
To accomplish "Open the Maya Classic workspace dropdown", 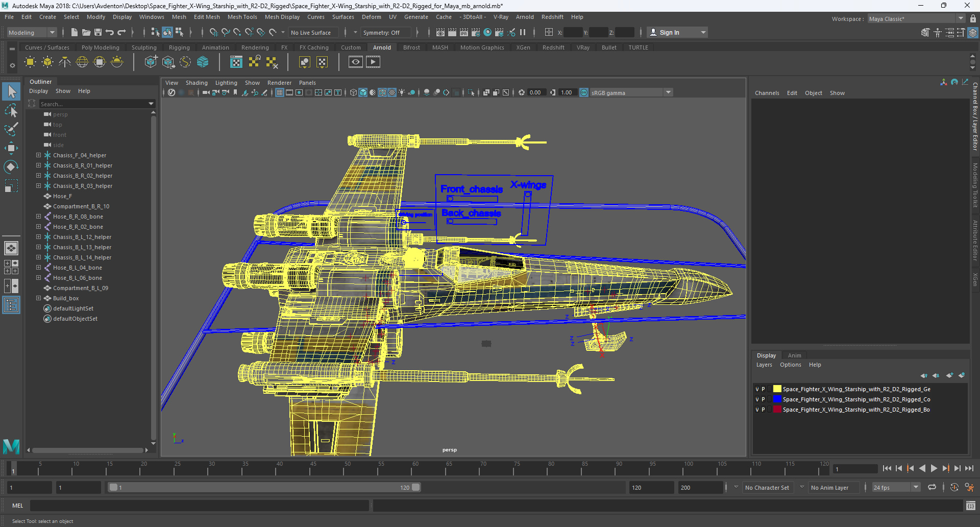I will pyautogui.click(x=916, y=19).
